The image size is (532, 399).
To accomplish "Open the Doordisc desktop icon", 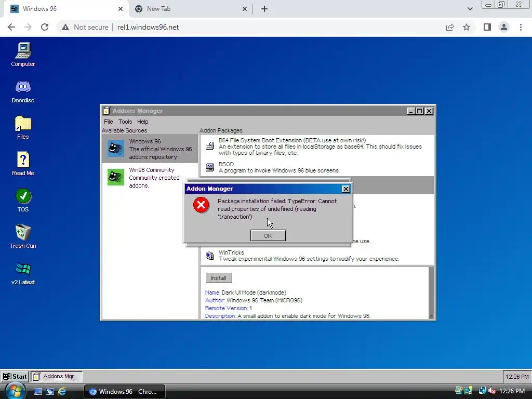I will point(23,91).
